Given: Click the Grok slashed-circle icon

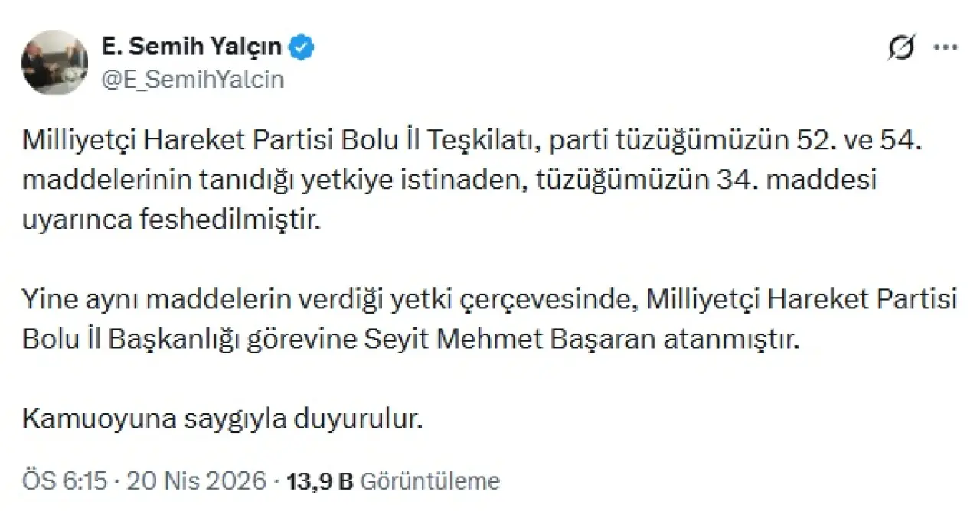Looking at the screenshot, I should click(x=902, y=49).
